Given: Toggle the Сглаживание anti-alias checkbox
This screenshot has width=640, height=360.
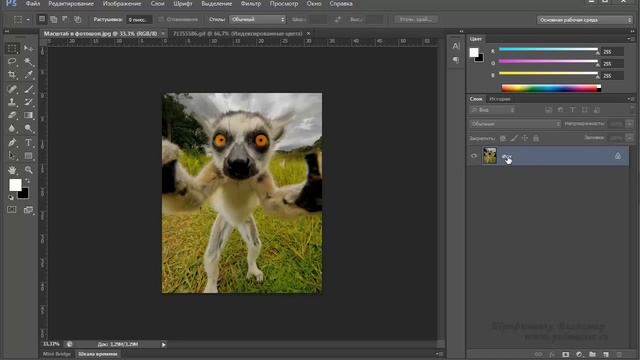Looking at the screenshot, I should coord(161,19).
